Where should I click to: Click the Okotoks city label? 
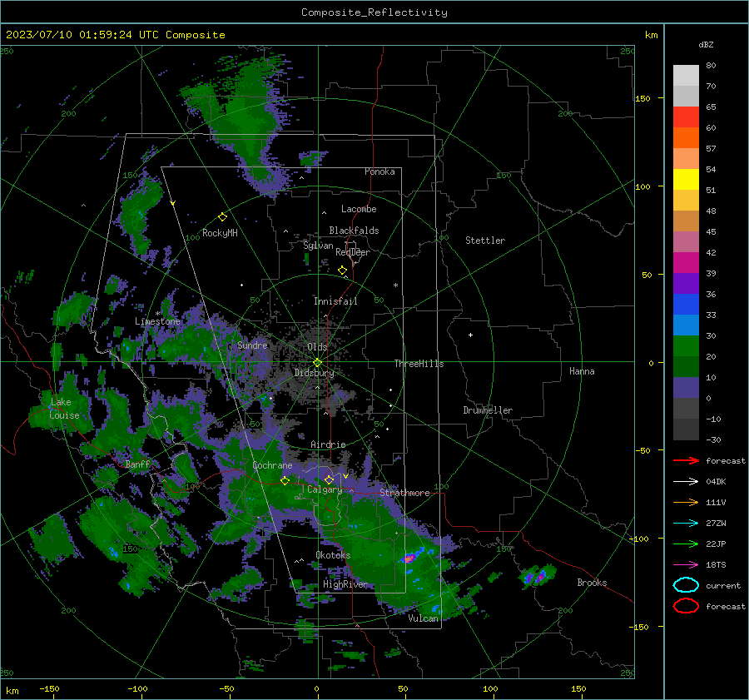333,555
